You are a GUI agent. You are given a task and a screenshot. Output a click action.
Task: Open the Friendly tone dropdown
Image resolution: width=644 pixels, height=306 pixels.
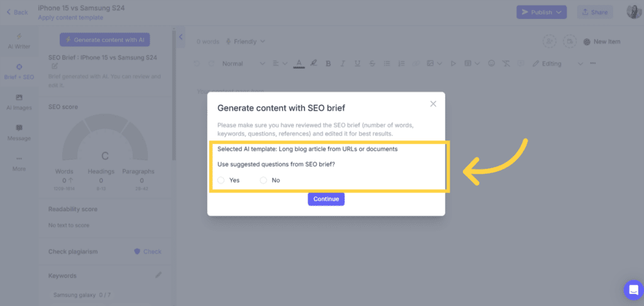tap(245, 42)
